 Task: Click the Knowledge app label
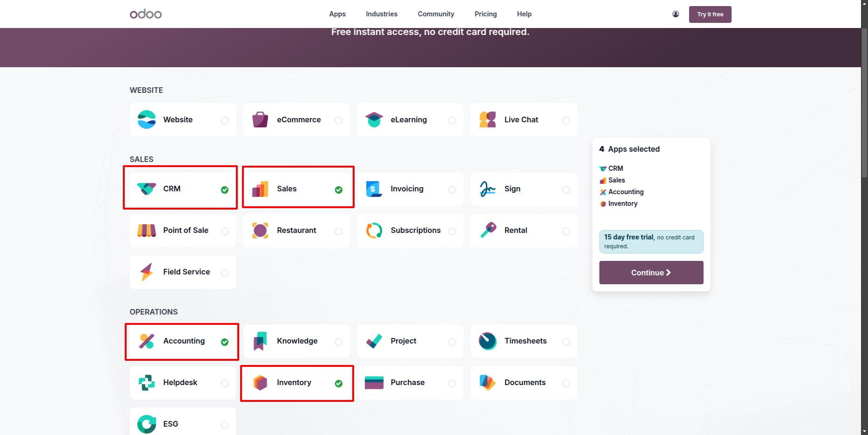tap(297, 341)
